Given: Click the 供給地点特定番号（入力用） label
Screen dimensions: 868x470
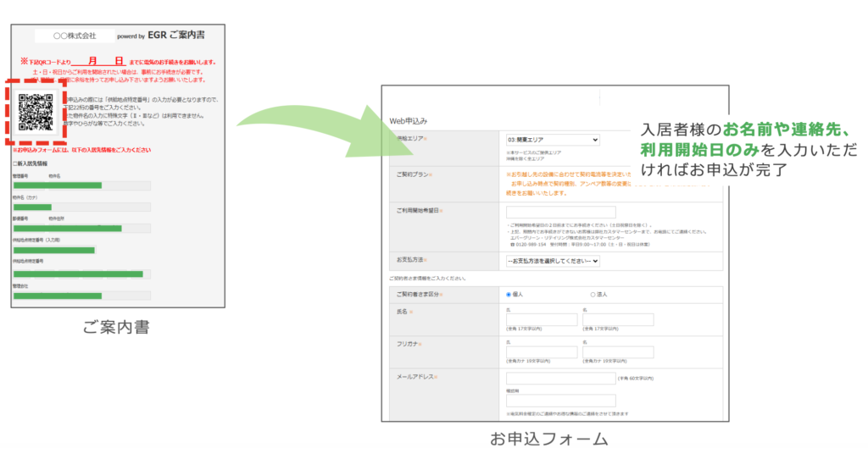Looking at the screenshot, I should (x=36, y=240).
